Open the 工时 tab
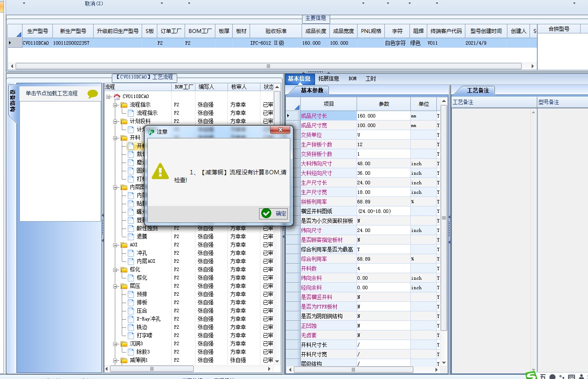The height and width of the screenshot is (379, 588). [370, 78]
